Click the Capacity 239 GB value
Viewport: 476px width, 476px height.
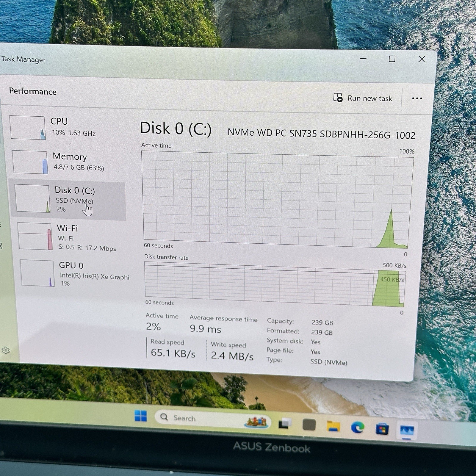click(x=322, y=322)
